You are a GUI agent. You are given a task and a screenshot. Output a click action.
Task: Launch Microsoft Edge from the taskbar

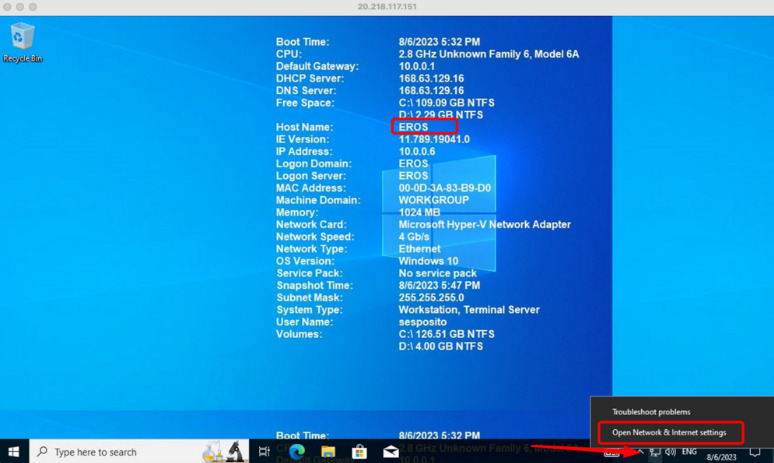pyautogui.click(x=297, y=452)
